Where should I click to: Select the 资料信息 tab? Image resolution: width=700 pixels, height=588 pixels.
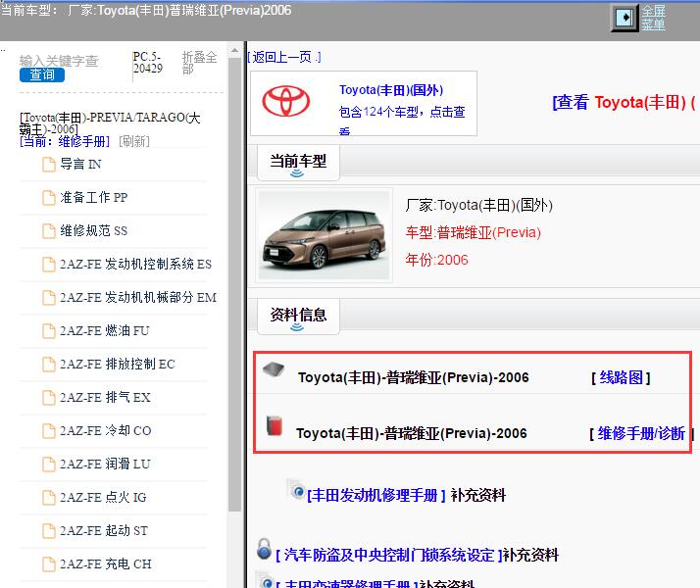[298, 317]
